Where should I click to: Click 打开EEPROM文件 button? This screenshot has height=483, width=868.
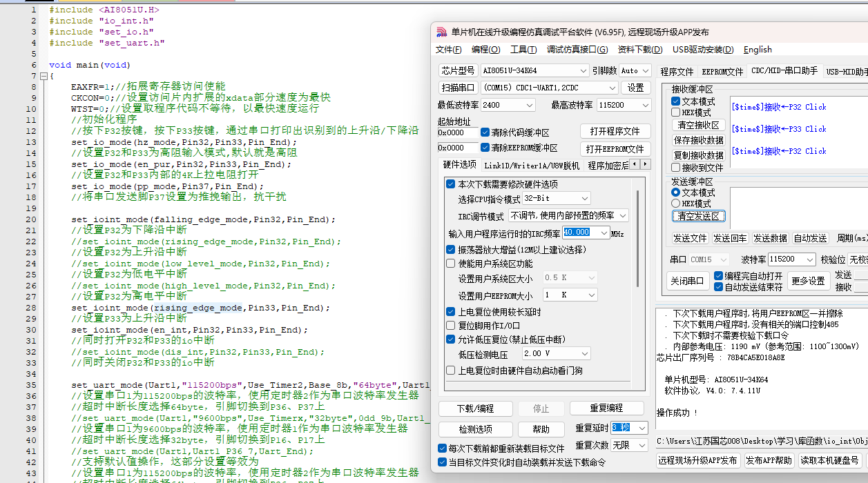[x=615, y=149]
